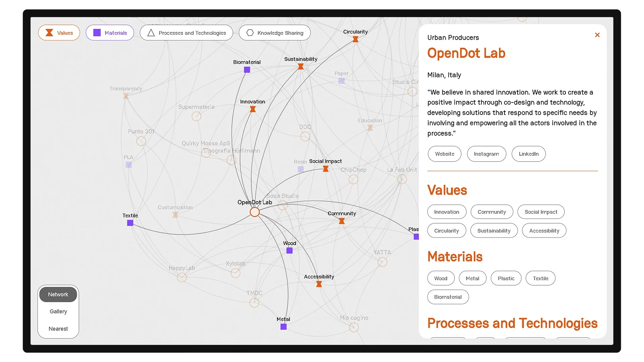Select the Innovation value node icon
This screenshot has width=644, height=362.
coord(253,109)
